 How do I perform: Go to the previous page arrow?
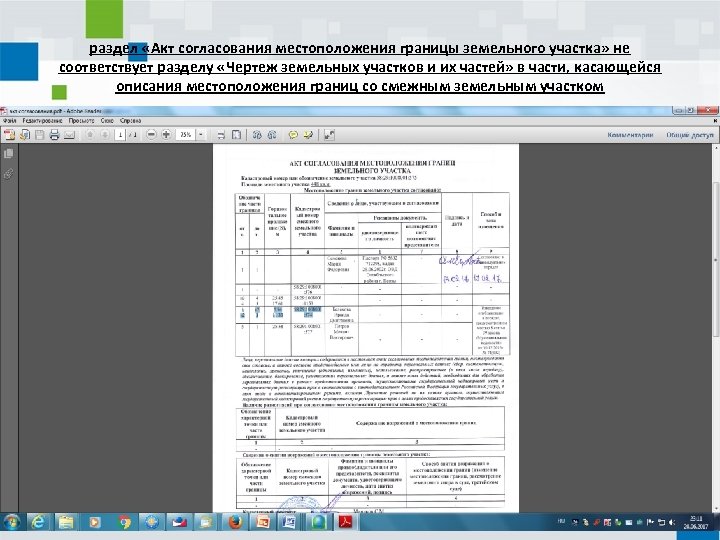(x=90, y=135)
